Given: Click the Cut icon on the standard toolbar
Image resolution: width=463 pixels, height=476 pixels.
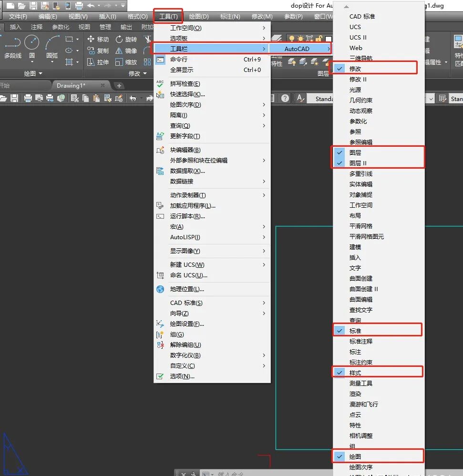Looking at the screenshot, I should pyautogui.click(x=74, y=98).
